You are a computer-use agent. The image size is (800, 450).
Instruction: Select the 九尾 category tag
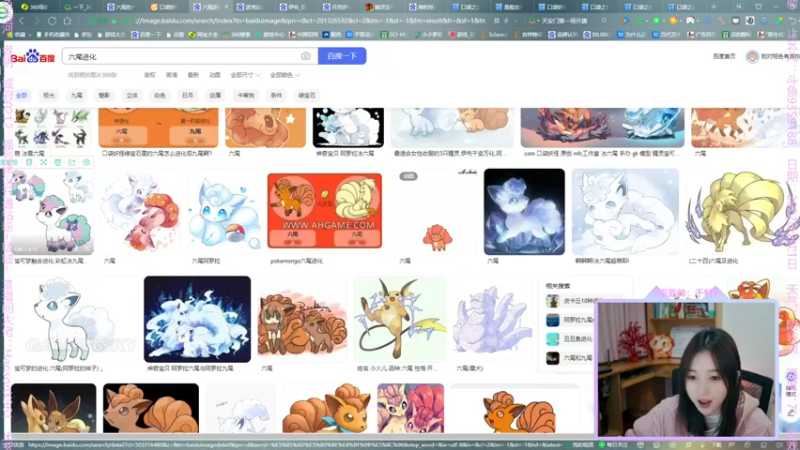click(x=77, y=95)
